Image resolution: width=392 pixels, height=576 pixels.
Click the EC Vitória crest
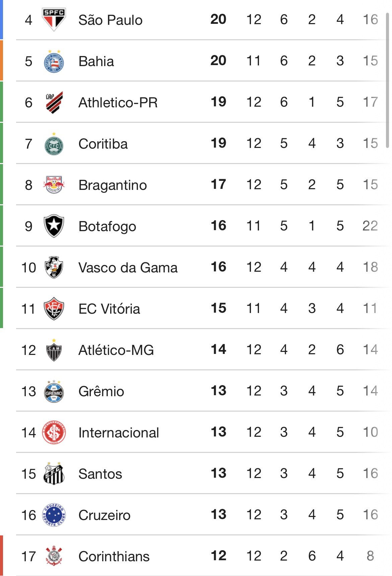coord(54,309)
